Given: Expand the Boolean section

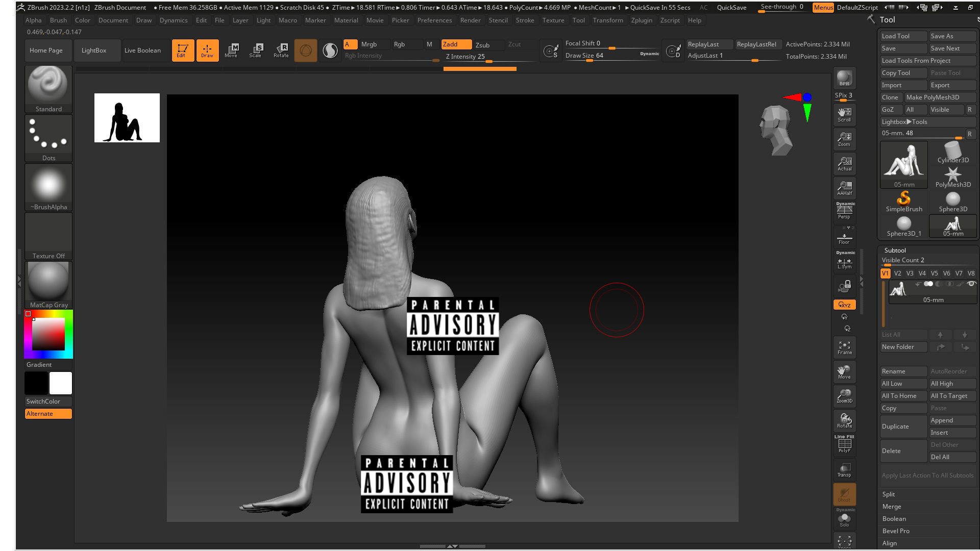Looking at the screenshot, I should 894,518.
